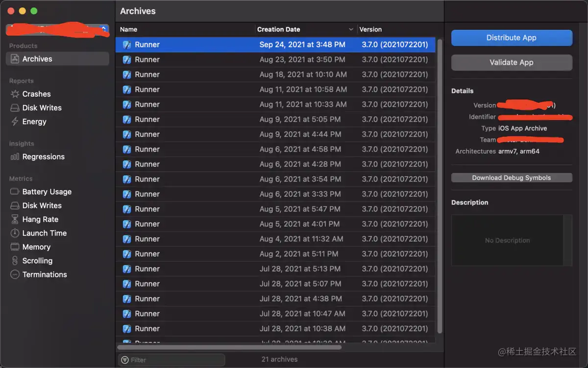This screenshot has height=368, width=588.
Task: Open the Terminations metric icon
Action: coord(15,274)
